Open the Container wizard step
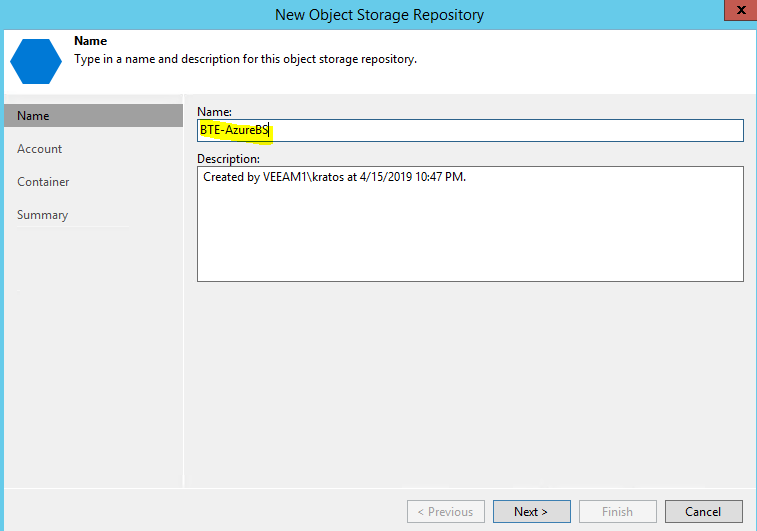This screenshot has height=531, width=757. click(x=43, y=182)
